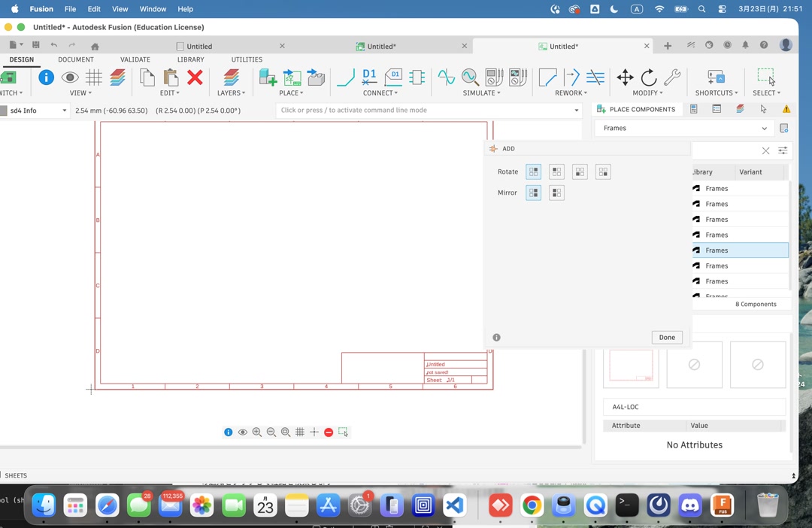Open the Inspector panel icon beside PLACE COMPONENTS
The image size is (812, 528).
[693, 109]
